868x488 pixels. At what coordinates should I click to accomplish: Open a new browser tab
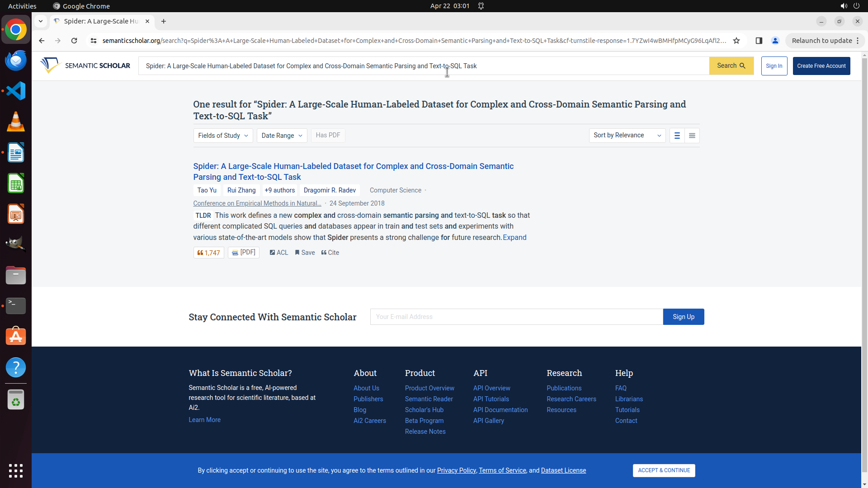point(164,21)
